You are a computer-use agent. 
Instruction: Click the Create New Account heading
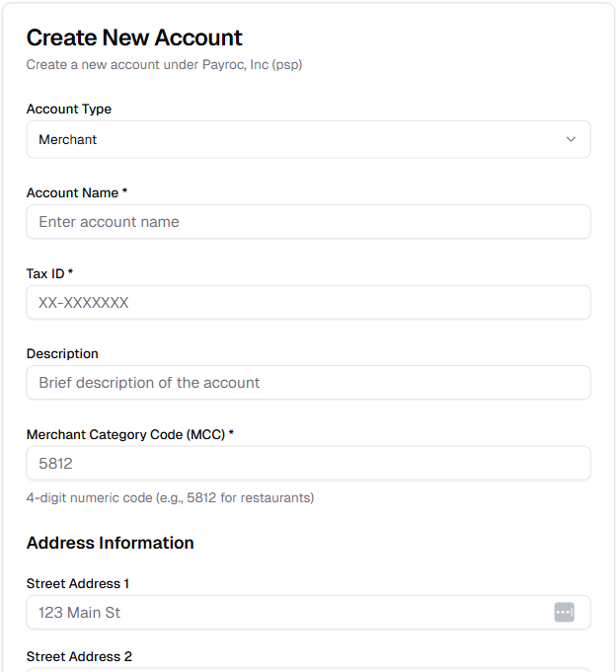pos(134,38)
